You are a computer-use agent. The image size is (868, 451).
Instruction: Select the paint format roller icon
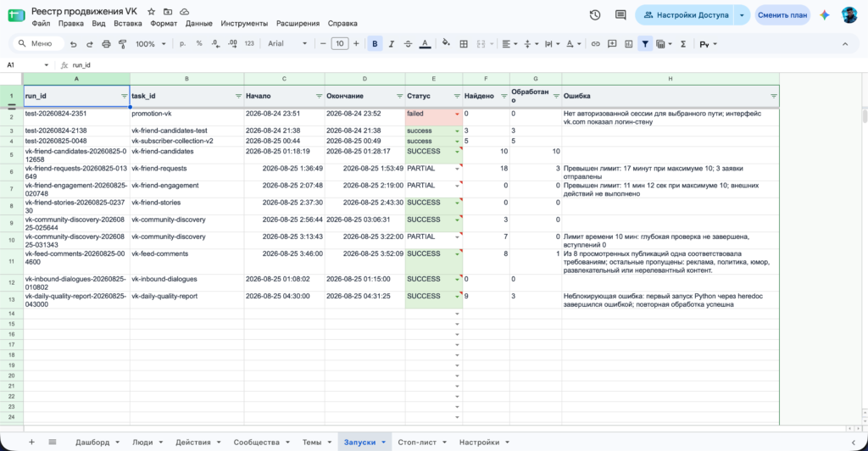coord(122,44)
